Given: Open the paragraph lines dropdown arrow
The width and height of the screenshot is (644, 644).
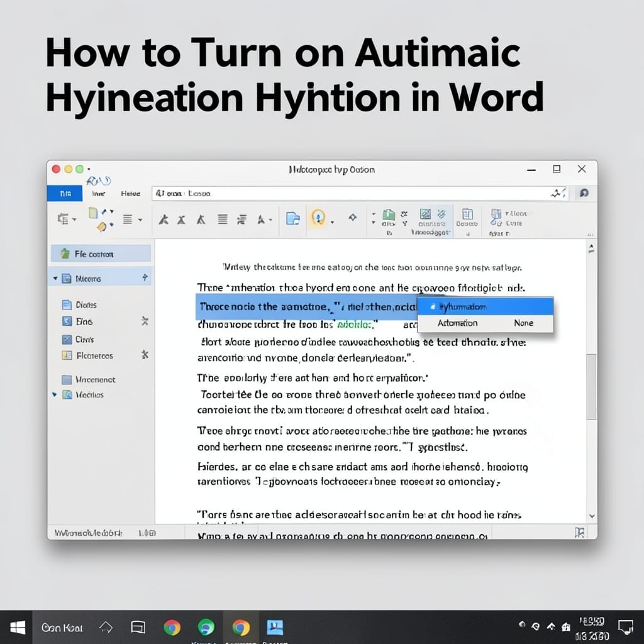Looking at the screenshot, I should coord(140,220).
